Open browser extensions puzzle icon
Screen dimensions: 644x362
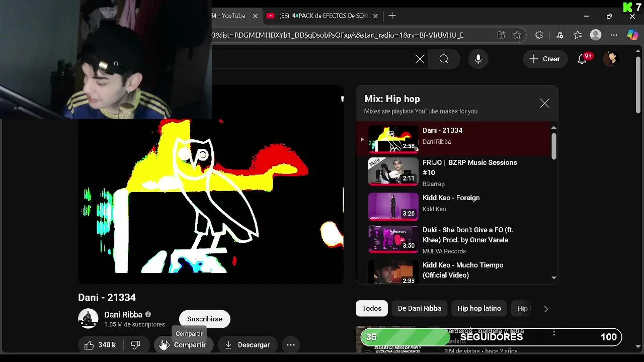pyautogui.click(x=539, y=35)
